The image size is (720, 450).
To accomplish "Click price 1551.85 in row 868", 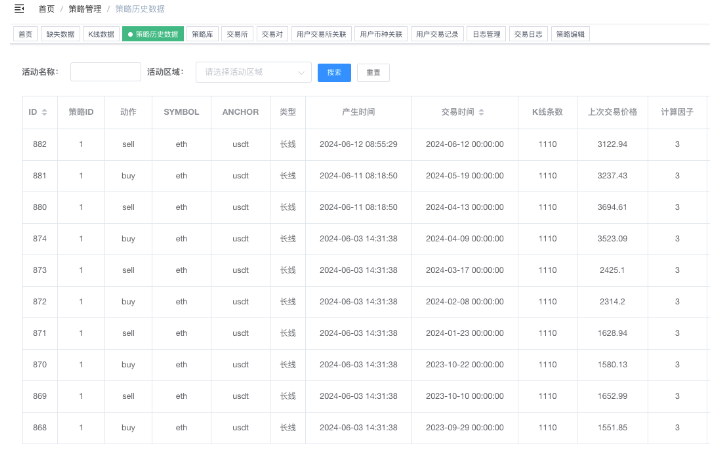I will tap(612, 428).
